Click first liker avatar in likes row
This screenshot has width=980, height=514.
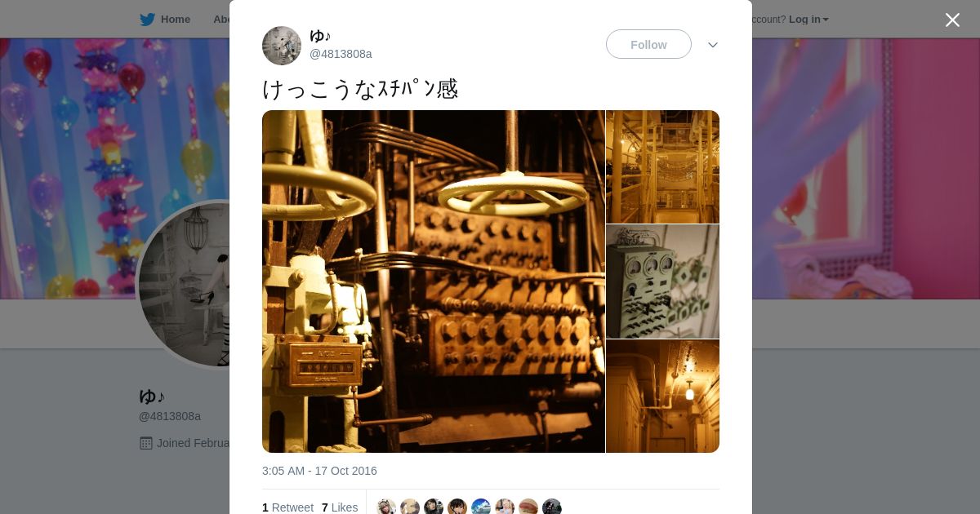(x=386, y=507)
